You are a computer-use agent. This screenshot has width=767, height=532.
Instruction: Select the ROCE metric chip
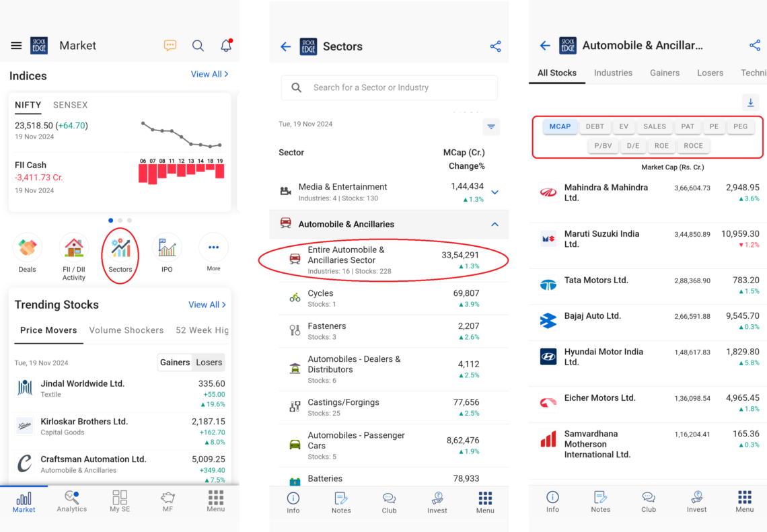click(693, 146)
